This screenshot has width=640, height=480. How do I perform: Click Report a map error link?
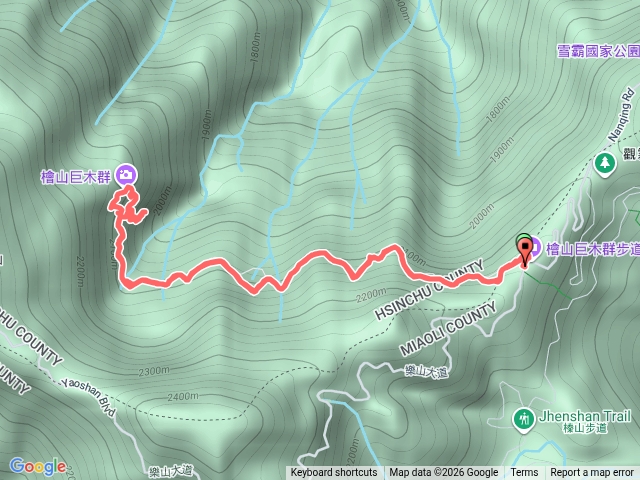(x=591, y=473)
